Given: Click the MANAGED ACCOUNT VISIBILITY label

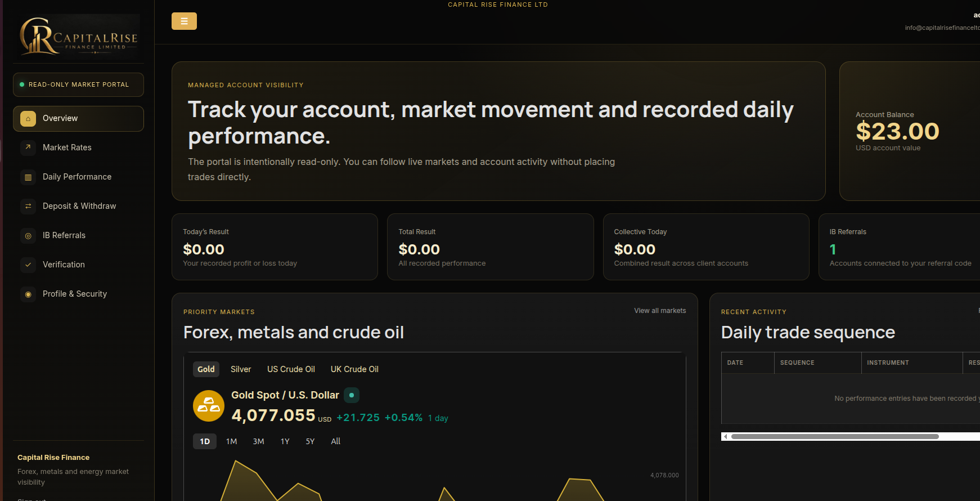Looking at the screenshot, I should coord(246,85).
